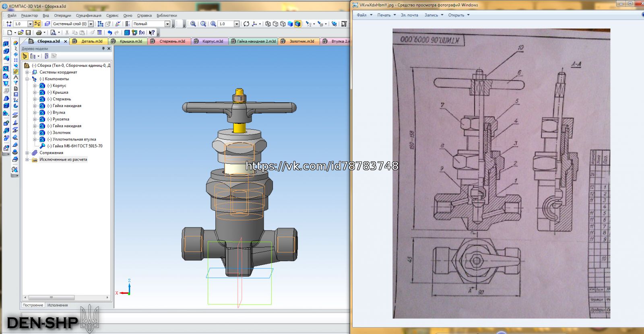Pin the Дерево модели panel

pyautogui.click(x=103, y=48)
